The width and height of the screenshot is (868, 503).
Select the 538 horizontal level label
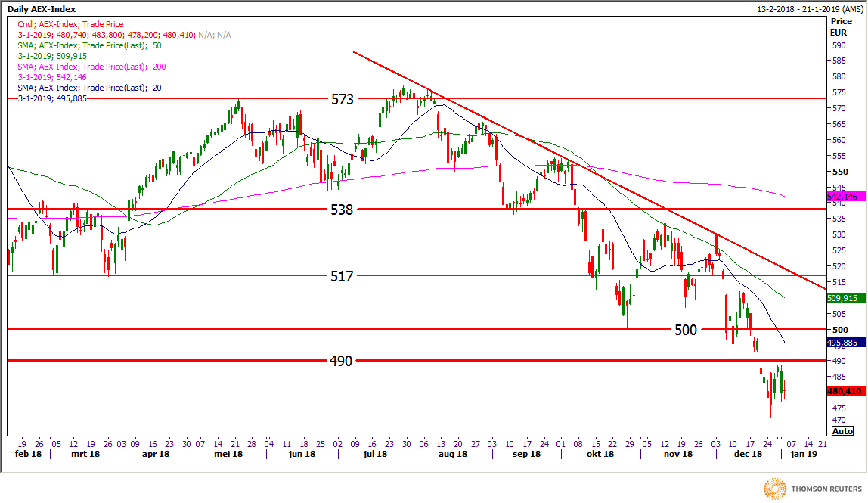(343, 210)
